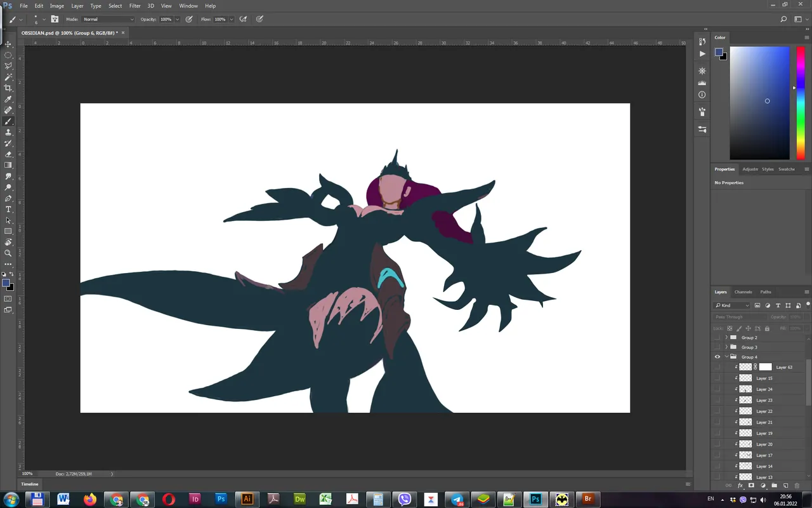Viewport: 812px width, 508px height.
Task: Select the Smudge tool
Action: 8,177
